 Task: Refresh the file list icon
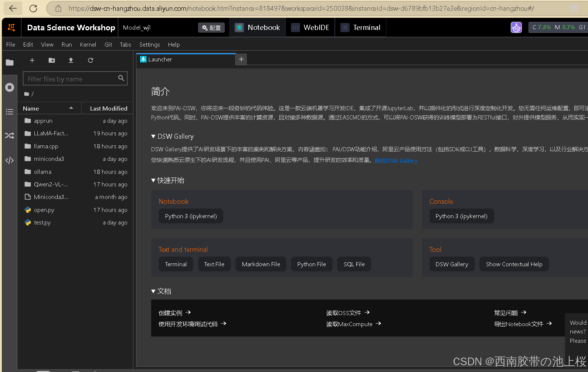(91, 60)
